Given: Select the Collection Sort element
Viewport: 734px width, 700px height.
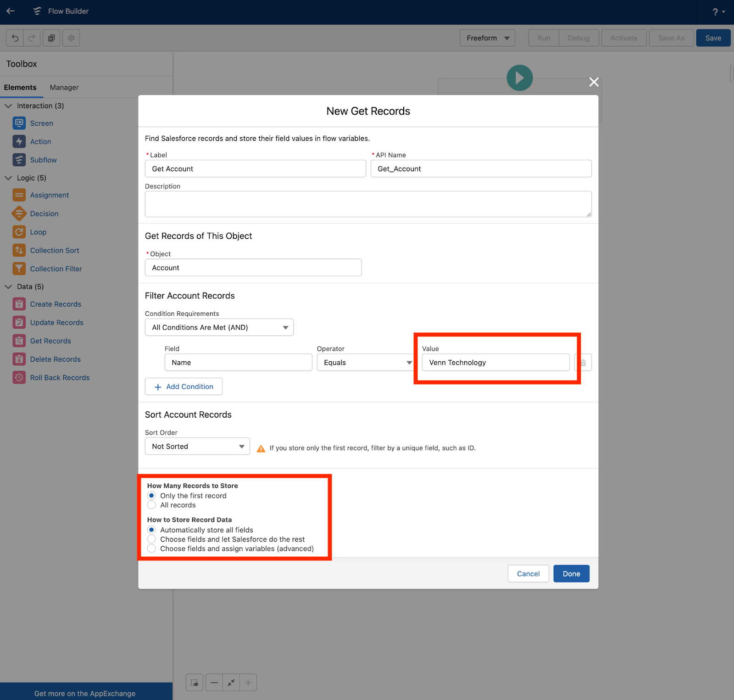Looking at the screenshot, I should click(55, 250).
